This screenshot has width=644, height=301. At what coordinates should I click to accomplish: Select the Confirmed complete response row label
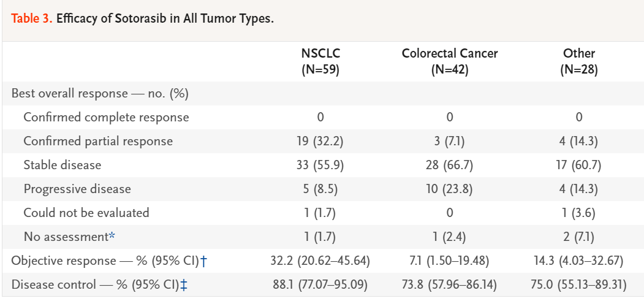pyautogui.click(x=106, y=117)
